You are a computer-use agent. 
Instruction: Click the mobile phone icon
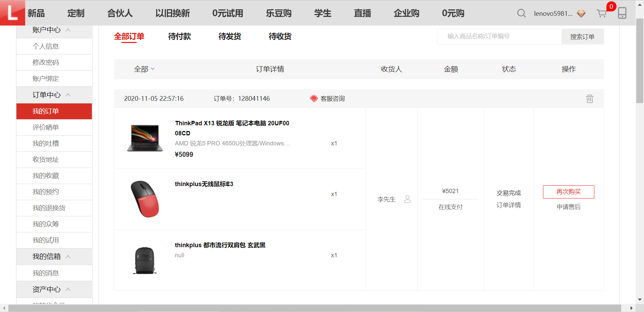(x=622, y=13)
